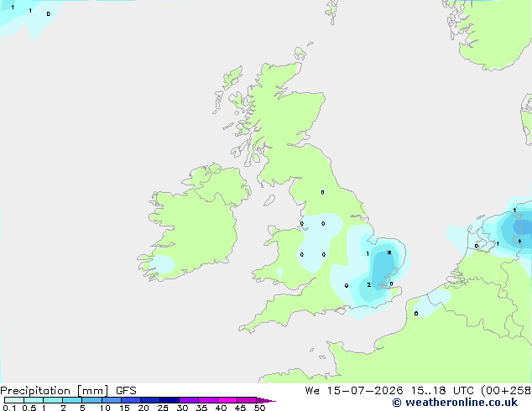This screenshot has width=532, height=411.
Task: Click the 20–25 mm legend color swatch
Action: [150, 400]
